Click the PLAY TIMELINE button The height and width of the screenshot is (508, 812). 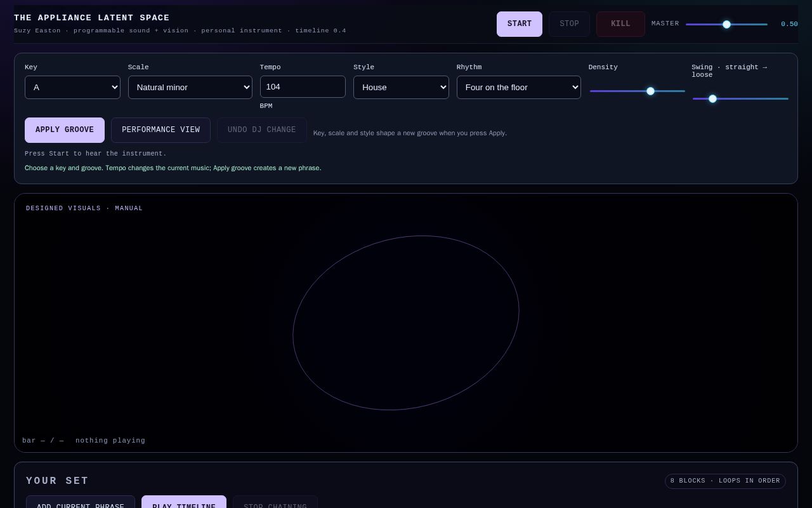pos(184,502)
